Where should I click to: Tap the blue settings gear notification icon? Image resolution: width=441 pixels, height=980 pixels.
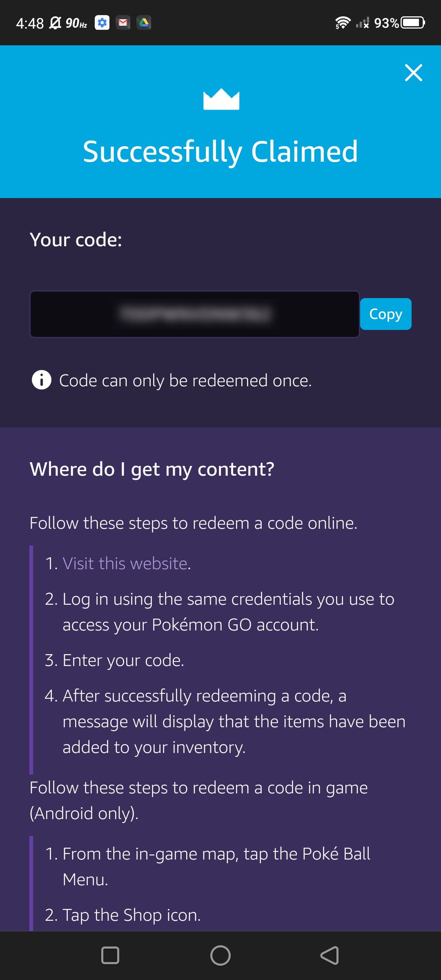click(102, 23)
